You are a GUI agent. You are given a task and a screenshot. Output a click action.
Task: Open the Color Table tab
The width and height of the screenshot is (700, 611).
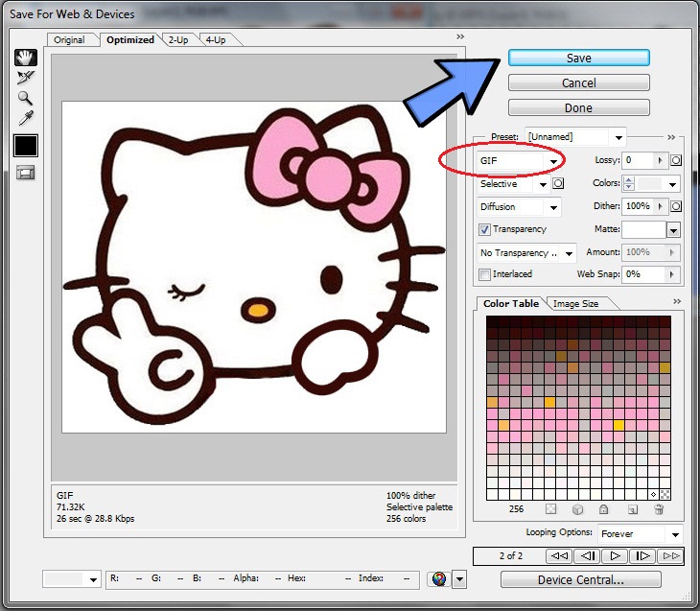511,303
